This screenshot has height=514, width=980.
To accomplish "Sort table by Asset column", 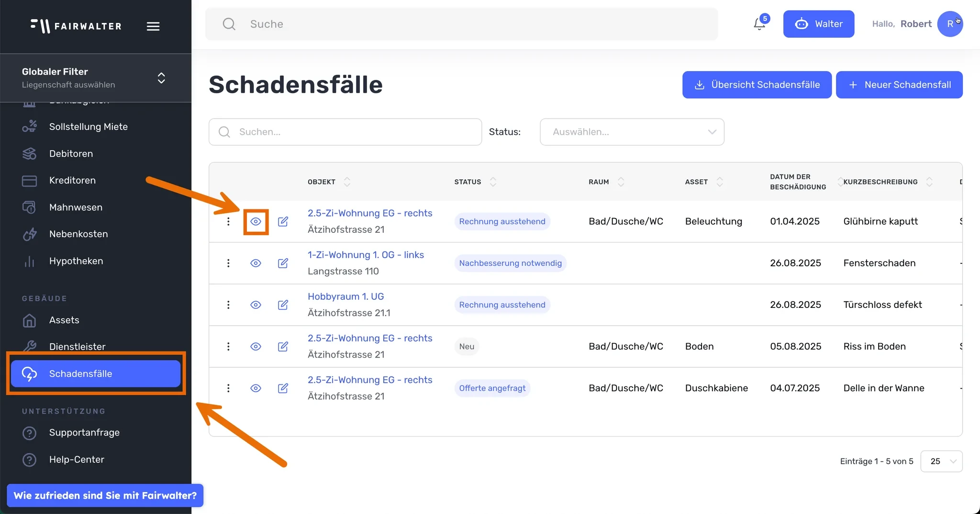I will click(719, 182).
